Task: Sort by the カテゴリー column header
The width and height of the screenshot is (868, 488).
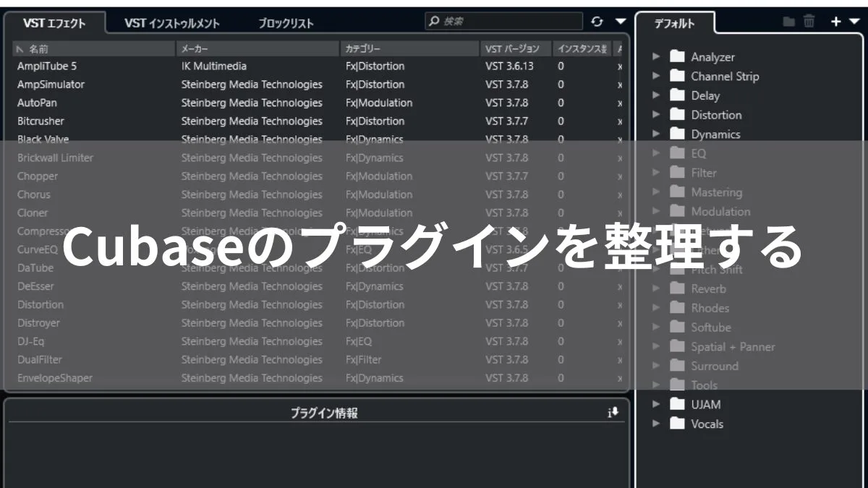Action: click(x=410, y=48)
